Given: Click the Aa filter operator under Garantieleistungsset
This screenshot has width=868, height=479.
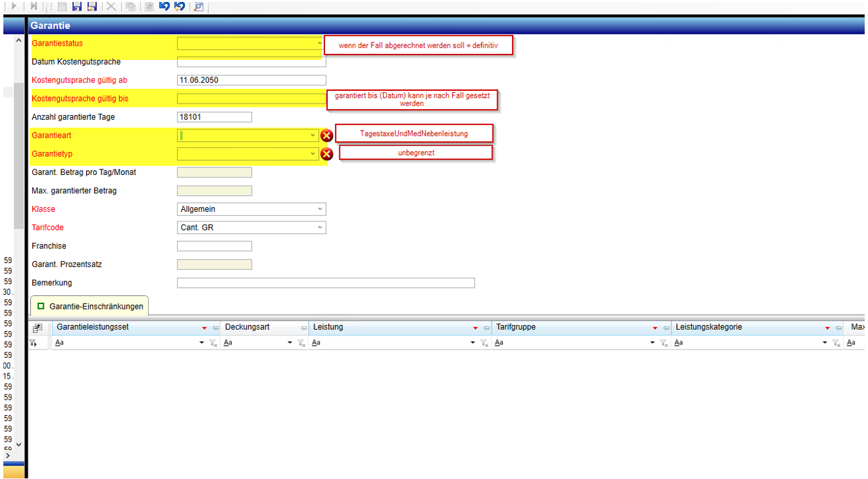Looking at the screenshot, I should coord(59,343).
